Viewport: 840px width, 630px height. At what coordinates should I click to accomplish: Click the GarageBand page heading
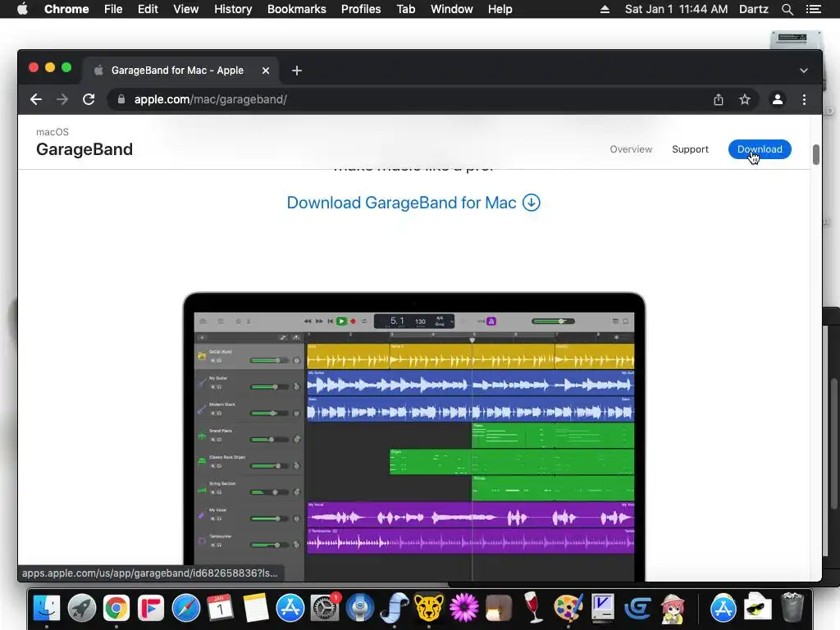(x=84, y=149)
